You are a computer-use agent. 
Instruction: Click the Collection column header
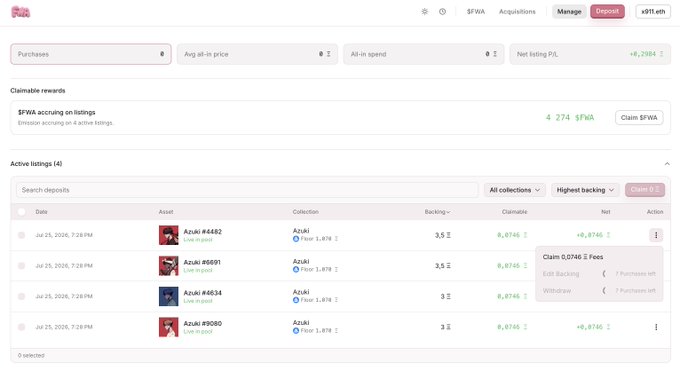point(305,212)
